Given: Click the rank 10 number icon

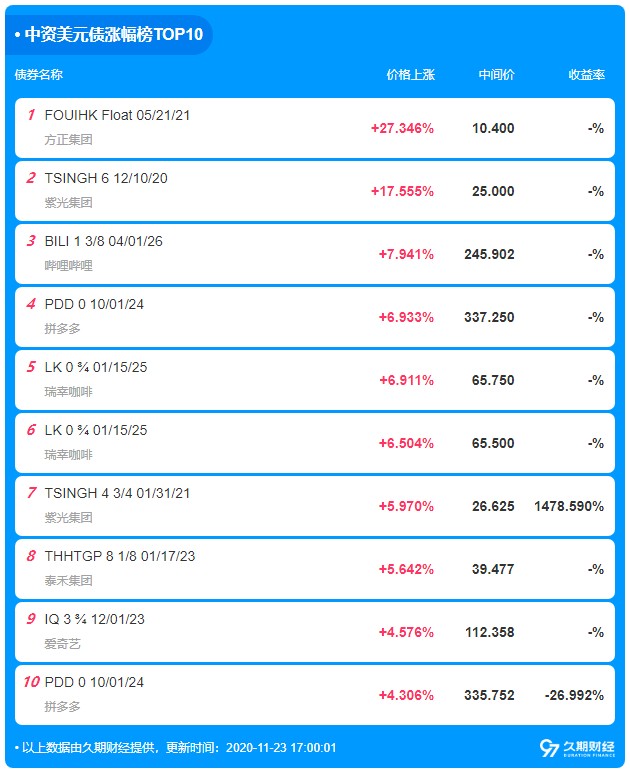Looking at the screenshot, I should pos(30,682).
